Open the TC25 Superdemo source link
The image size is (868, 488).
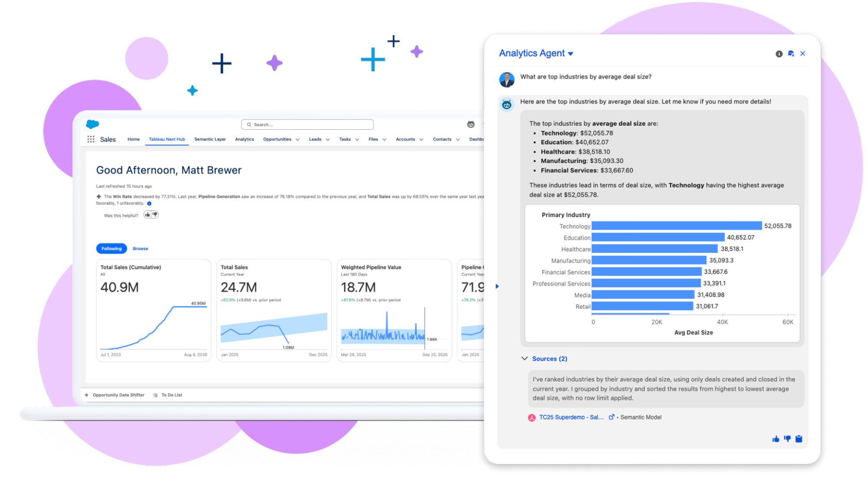point(571,417)
